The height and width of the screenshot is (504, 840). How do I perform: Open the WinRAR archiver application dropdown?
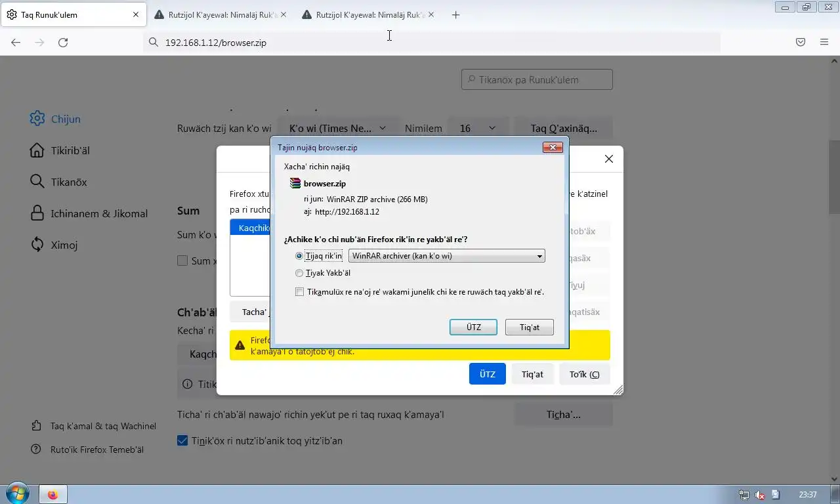click(x=447, y=256)
